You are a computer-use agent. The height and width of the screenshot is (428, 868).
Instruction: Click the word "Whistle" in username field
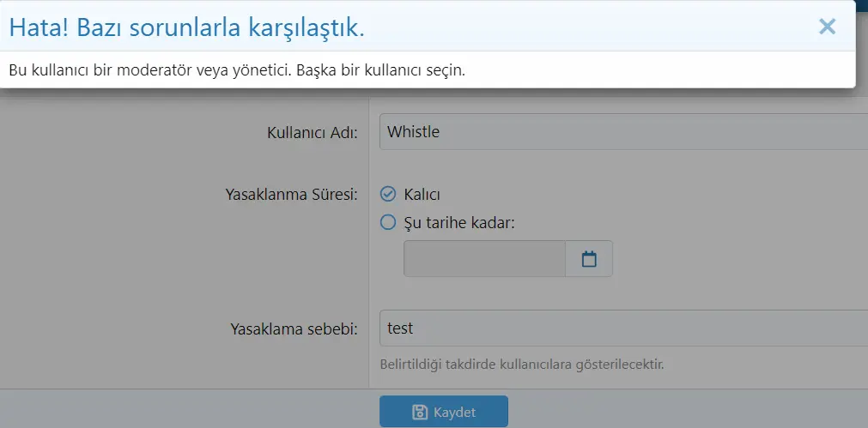[x=413, y=132]
